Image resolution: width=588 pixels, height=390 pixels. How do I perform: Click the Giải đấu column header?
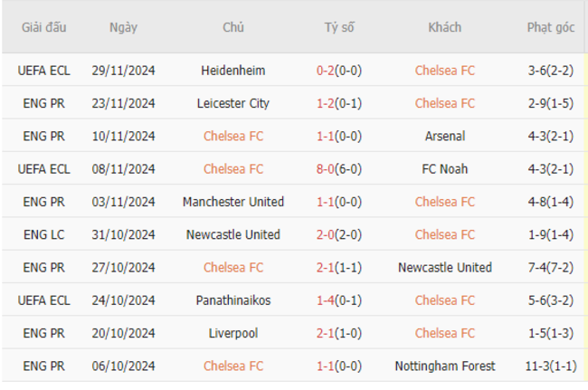click(x=43, y=27)
